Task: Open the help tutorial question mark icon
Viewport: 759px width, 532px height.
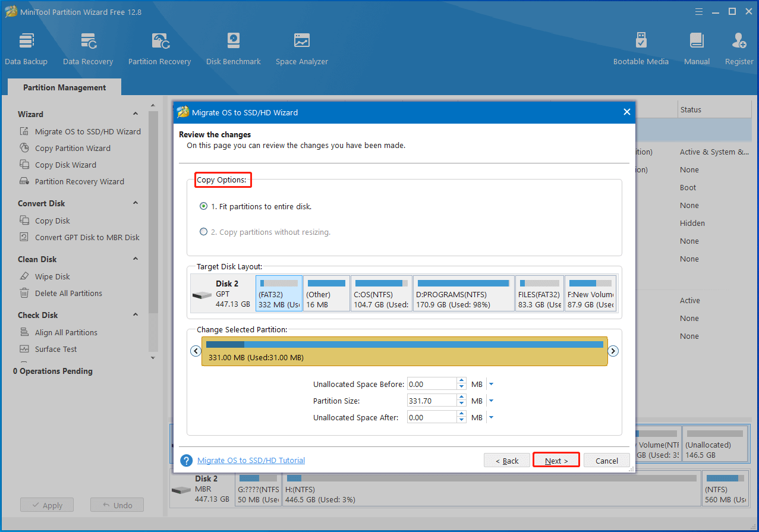Action: tap(186, 459)
